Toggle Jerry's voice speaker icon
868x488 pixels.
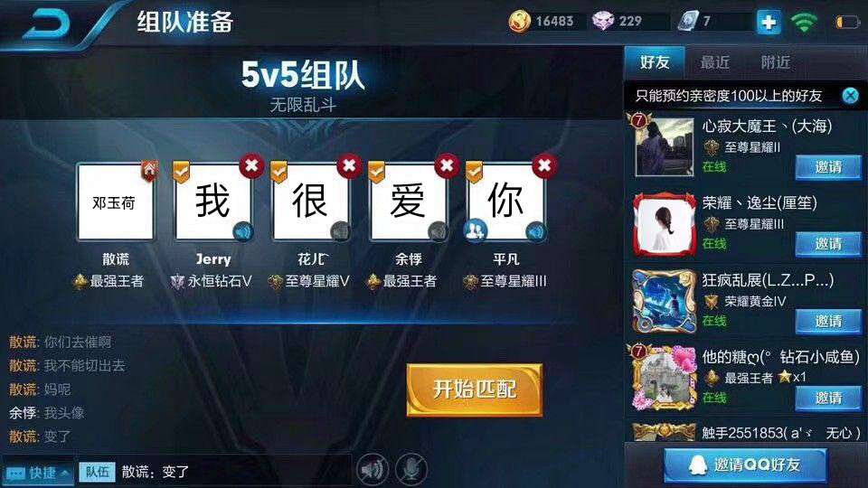(x=242, y=231)
